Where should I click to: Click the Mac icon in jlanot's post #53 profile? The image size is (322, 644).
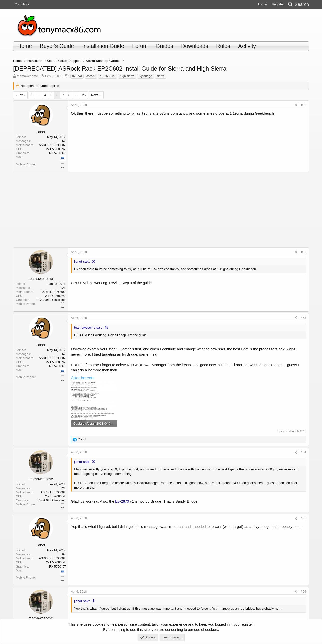(x=63, y=371)
